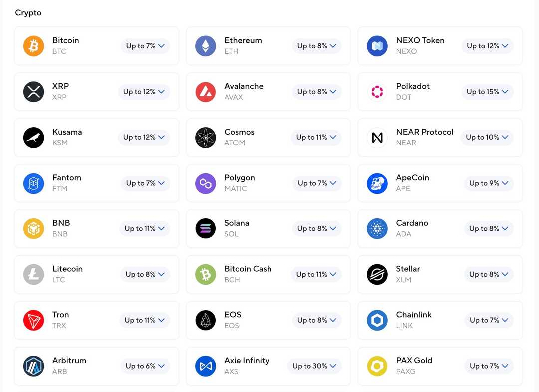Click the NEXO Token logo icon
The height and width of the screenshot is (392, 539).
tap(377, 46)
